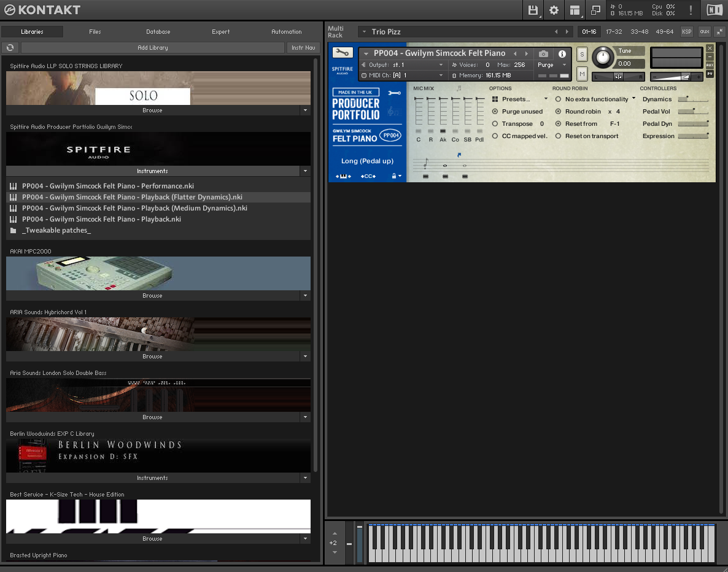Select rack page 01-16

[589, 31]
